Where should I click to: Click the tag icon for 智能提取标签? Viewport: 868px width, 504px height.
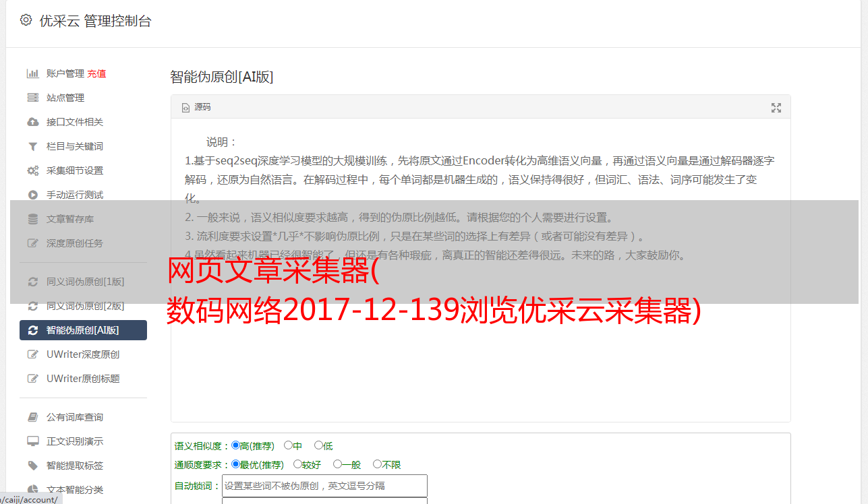32,466
